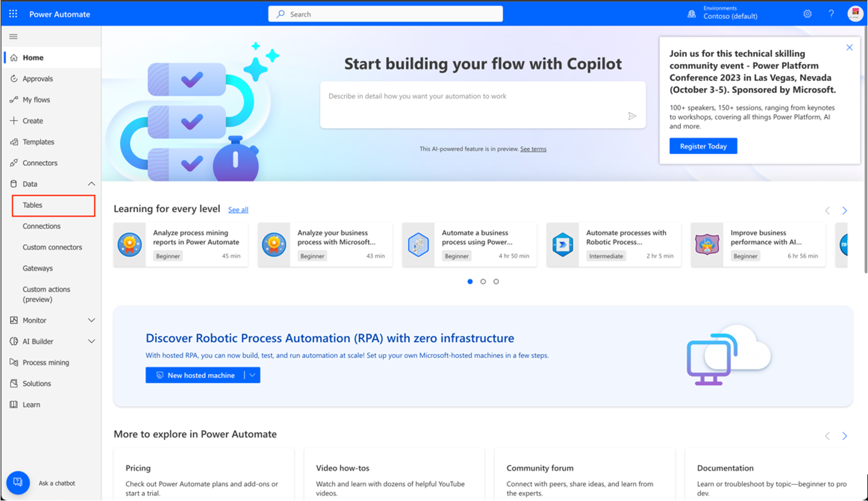Click the My flows icon
Screen dimensions: 868x501
(14, 100)
